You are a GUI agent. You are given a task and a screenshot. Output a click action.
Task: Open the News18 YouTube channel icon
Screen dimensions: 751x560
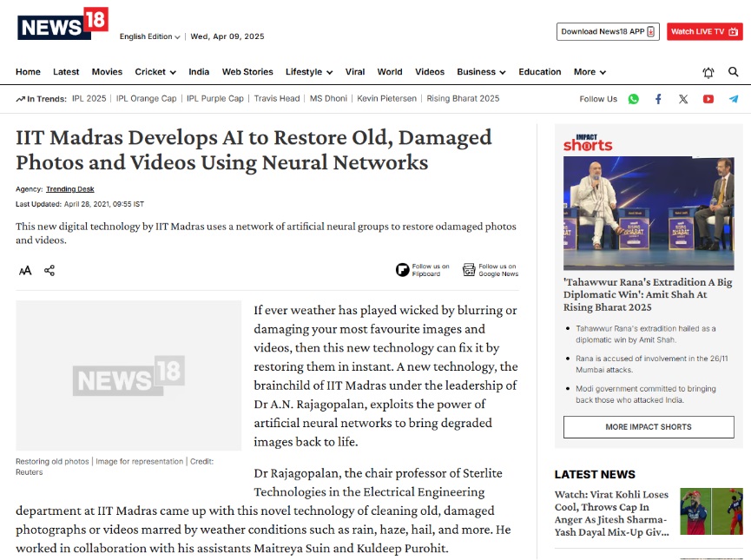coord(708,99)
